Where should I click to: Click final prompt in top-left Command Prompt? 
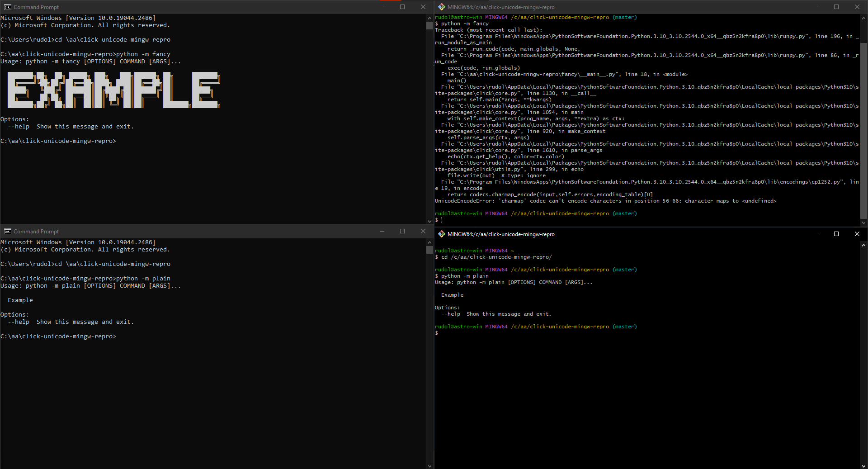(58, 141)
